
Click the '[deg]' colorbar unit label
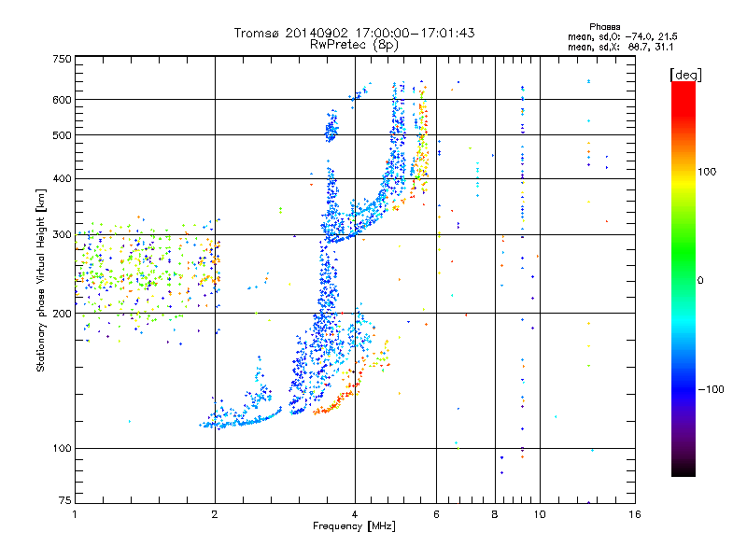tap(685, 75)
